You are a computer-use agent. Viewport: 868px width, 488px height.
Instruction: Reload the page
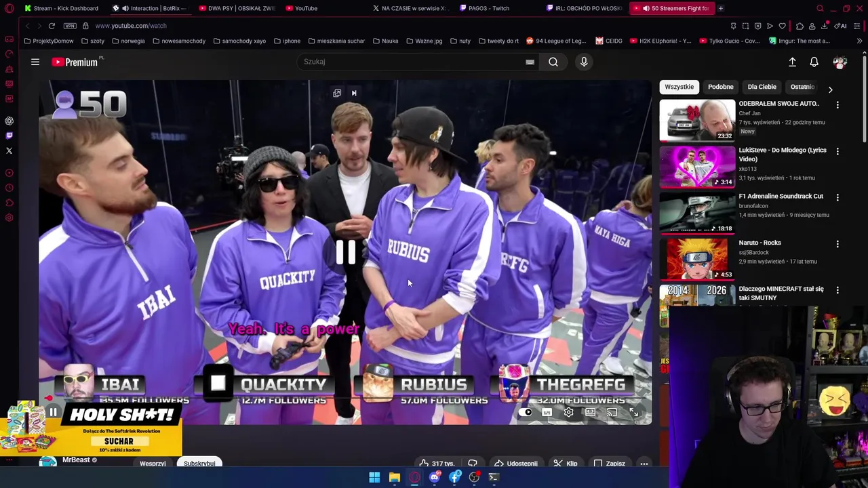[52, 26]
